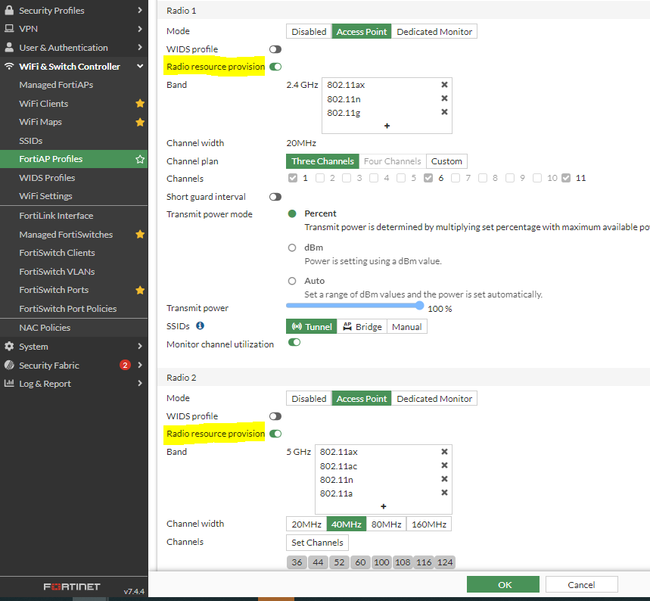Toggle favorite star for FortiSwitch Ports

tap(140, 290)
